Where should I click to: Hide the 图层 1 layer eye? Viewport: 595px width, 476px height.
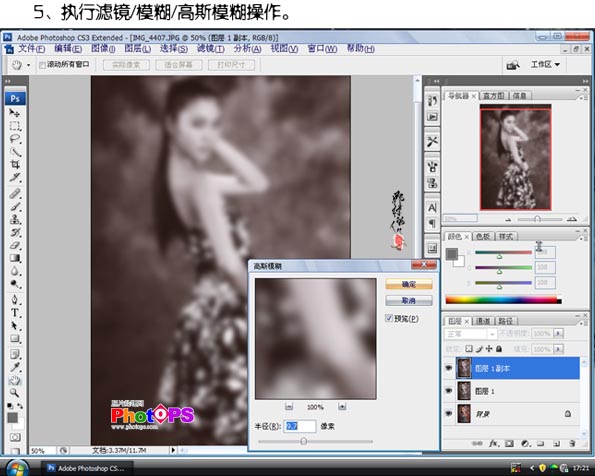pyautogui.click(x=449, y=391)
